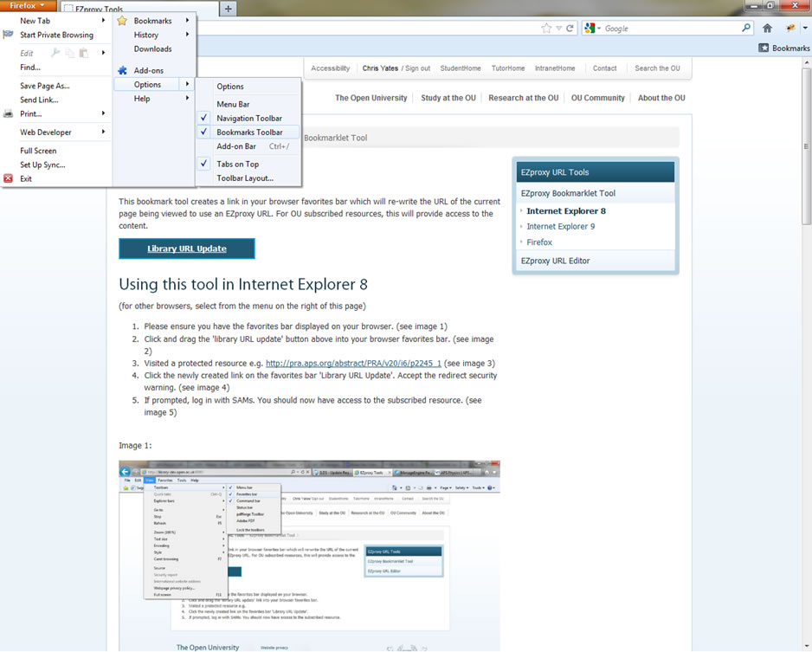812x652 pixels.
Task: Open new tab with plus button
Action: pos(229,9)
